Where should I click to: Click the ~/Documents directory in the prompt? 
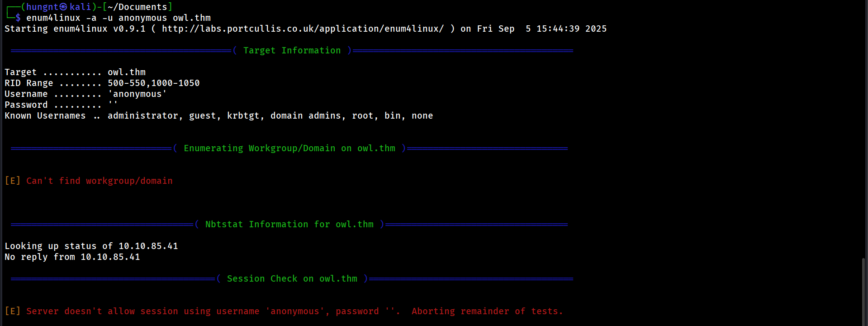[x=137, y=7]
